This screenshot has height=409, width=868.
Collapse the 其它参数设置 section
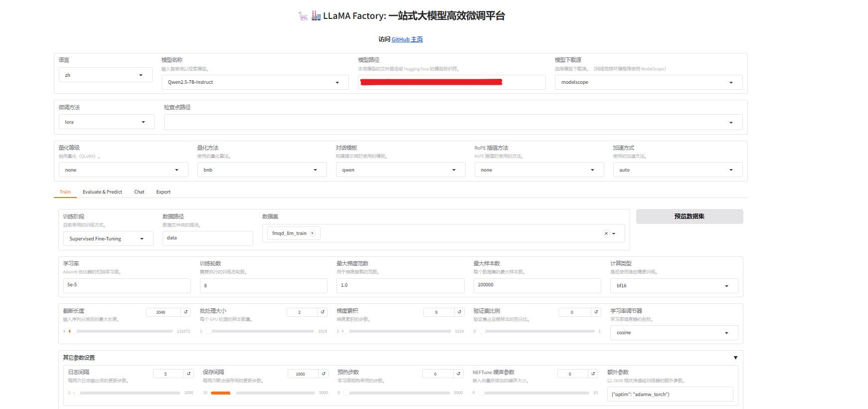click(x=735, y=358)
